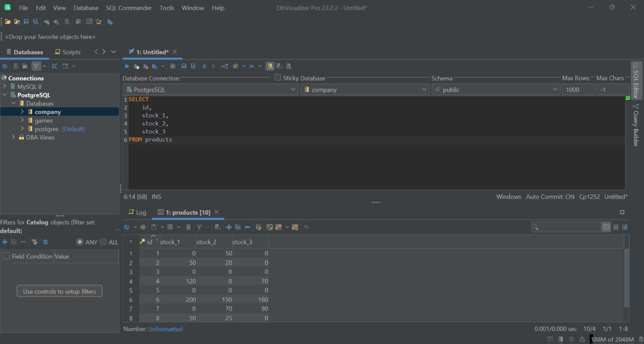644x344 pixels.
Task: Toggle the filter funnel in Databases tab toolbar
Action: pyautogui.click(x=36, y=66)
